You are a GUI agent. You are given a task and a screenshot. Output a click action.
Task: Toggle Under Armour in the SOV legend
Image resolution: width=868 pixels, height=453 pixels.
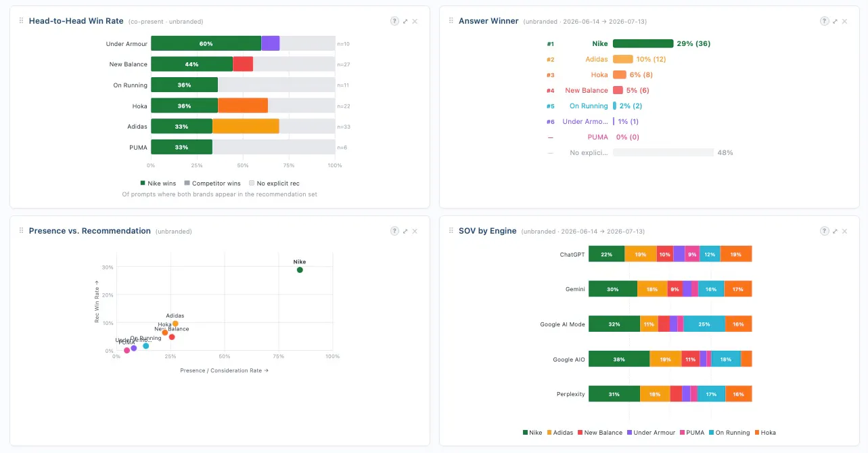pyautogui.click(x=651, y=432)
